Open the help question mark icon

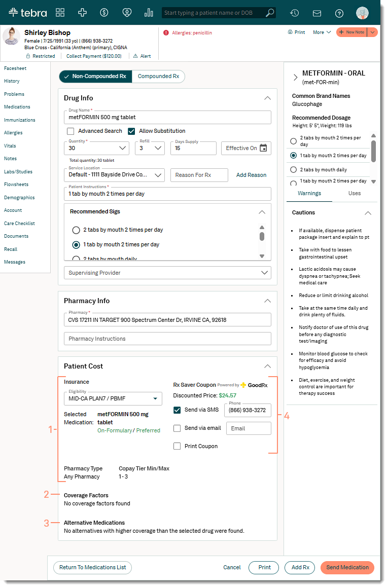tap(339, 13)
